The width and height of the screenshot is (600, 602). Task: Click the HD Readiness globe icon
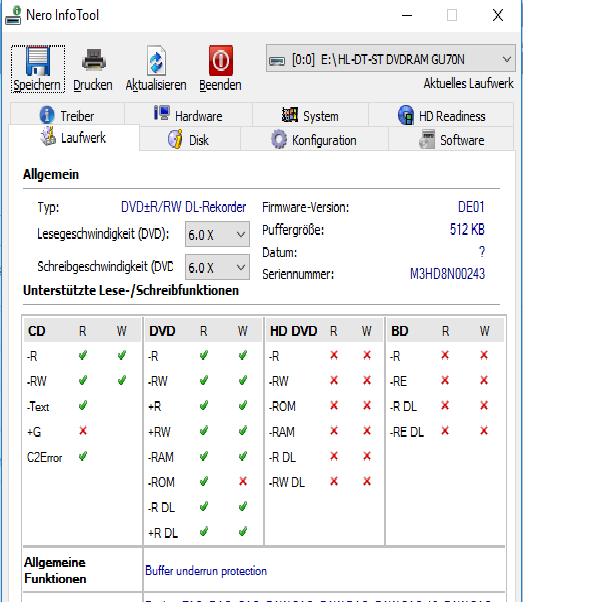[x=406, y=115]
